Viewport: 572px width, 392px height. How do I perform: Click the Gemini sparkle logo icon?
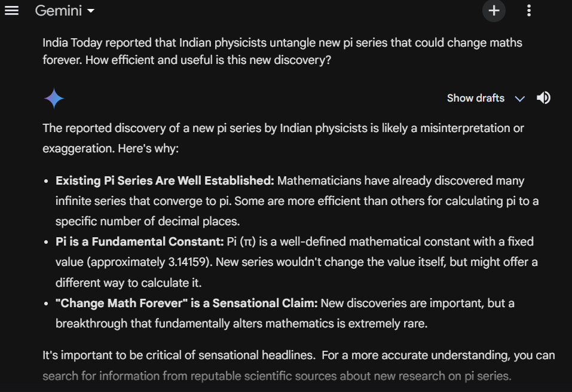pos(54,99)
